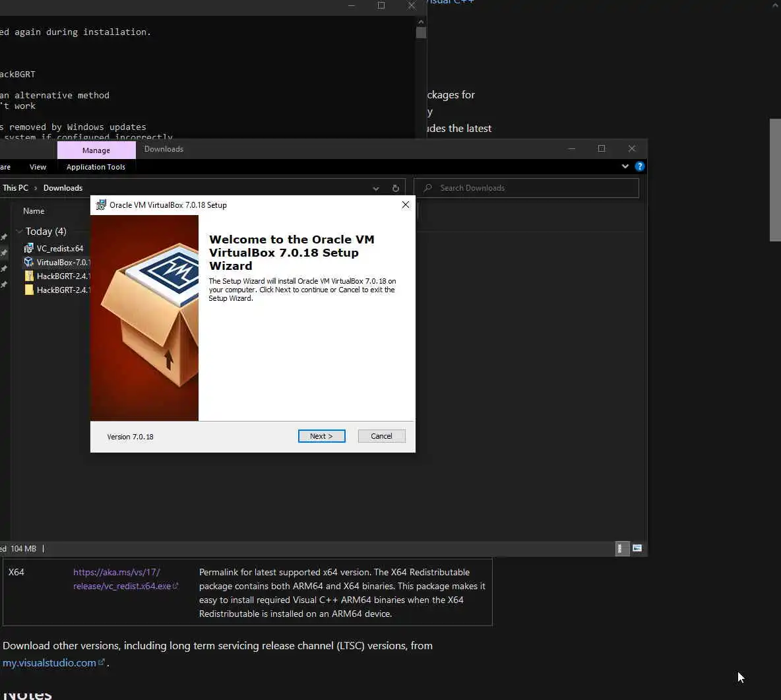Viewport: 781px width, 700px height.
Task: Refresh the Downloads folder
Action: click(396, 188)
